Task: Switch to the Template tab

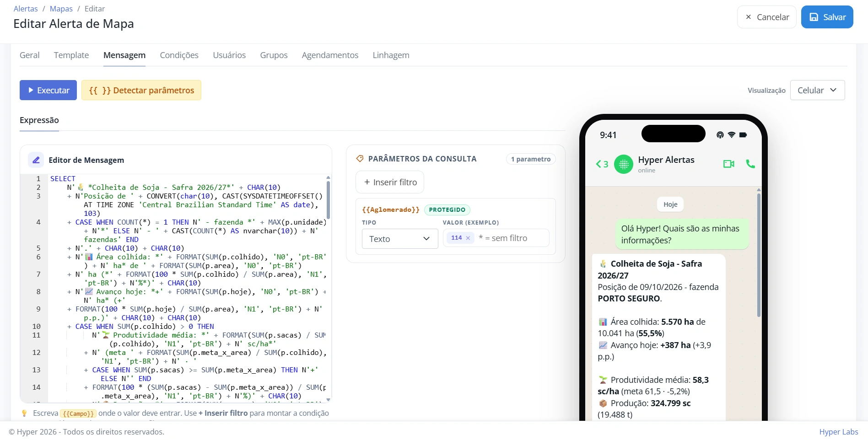Action: (x=71, y=55)
